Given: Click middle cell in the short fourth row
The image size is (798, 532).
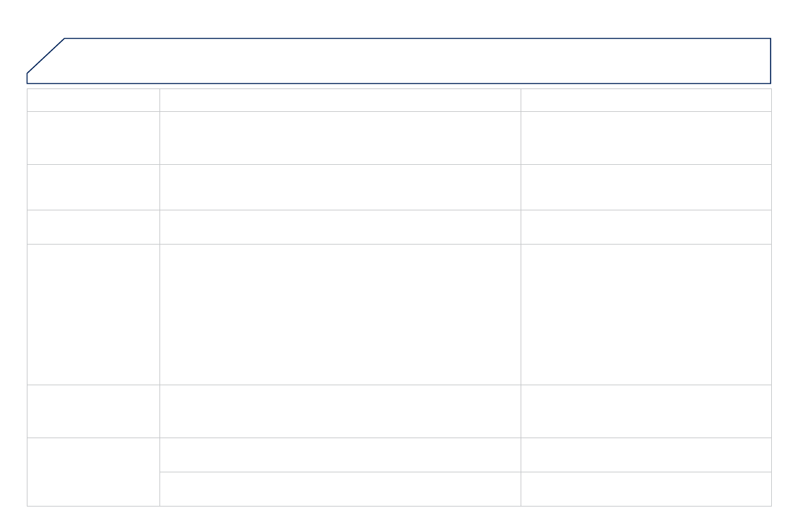Looking at the screenshot, I should [340, 226].
